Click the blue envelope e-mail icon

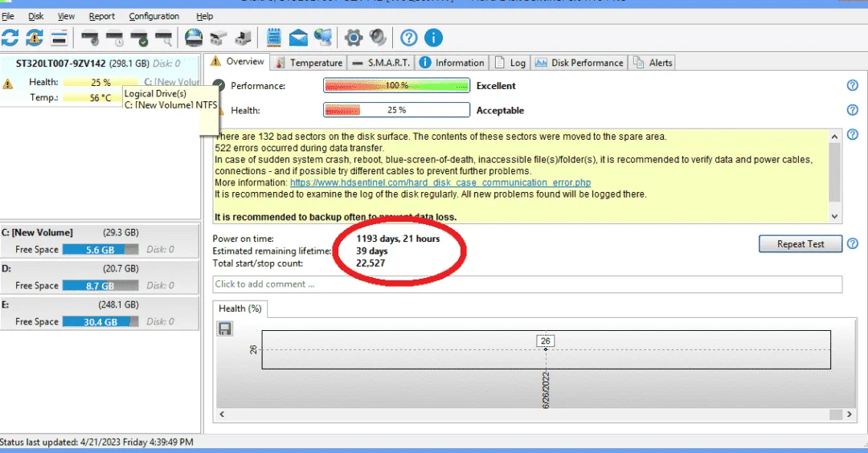[298, 38]
